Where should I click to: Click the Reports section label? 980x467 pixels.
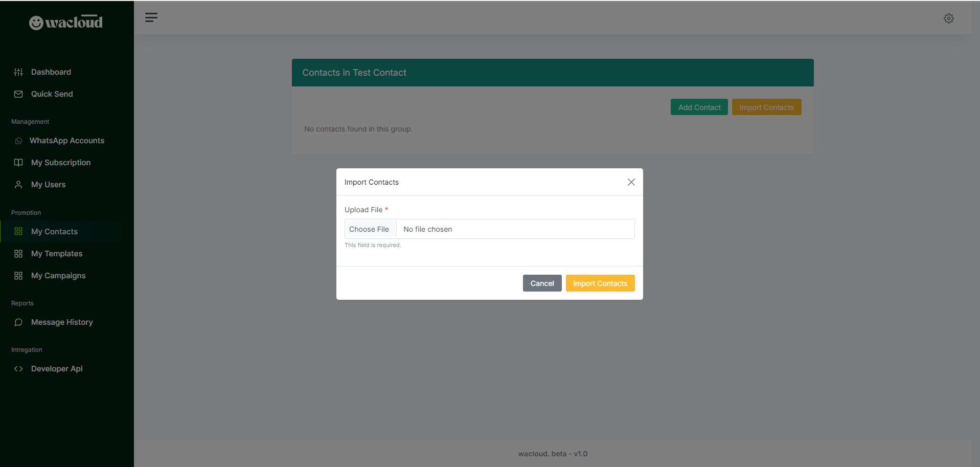tap(22, 303)
